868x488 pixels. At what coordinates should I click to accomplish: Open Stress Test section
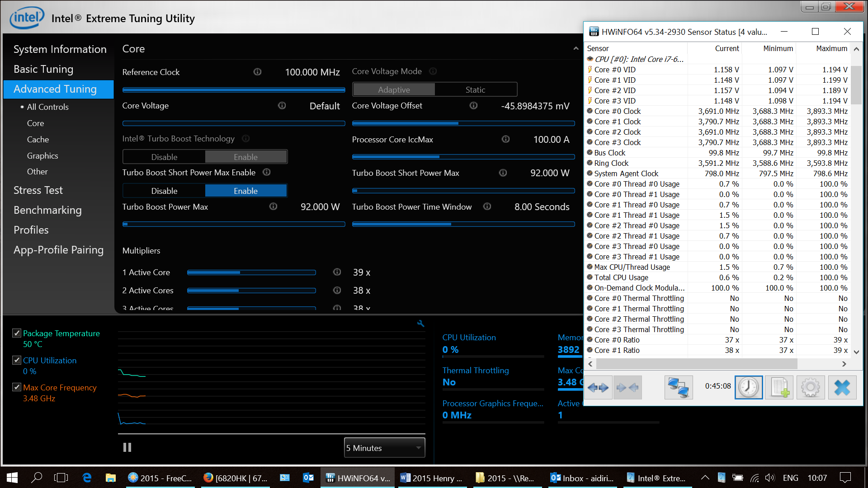click(x=38, y=190)
